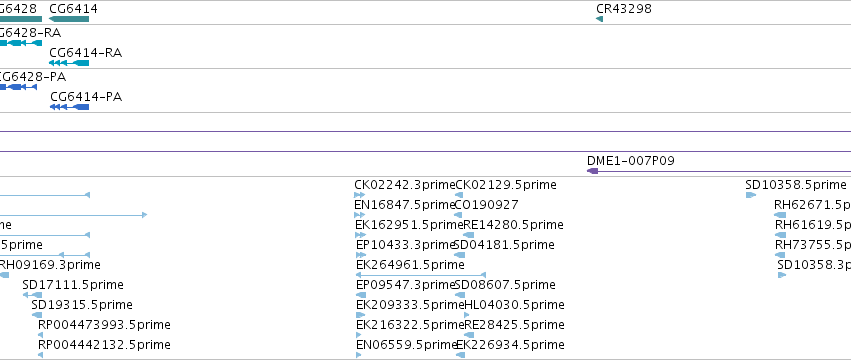Select the SD17111.5prime EST glyph

[33, 295]
